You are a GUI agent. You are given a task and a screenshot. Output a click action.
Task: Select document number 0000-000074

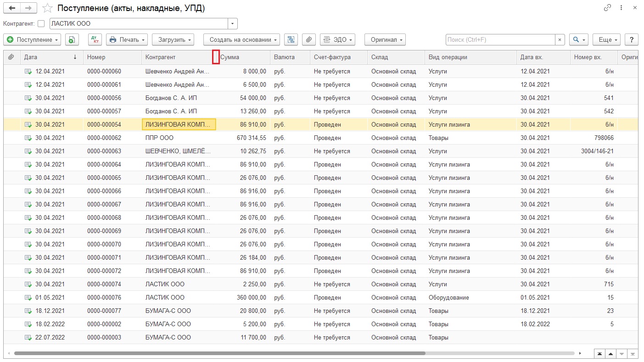coord(112,284)
